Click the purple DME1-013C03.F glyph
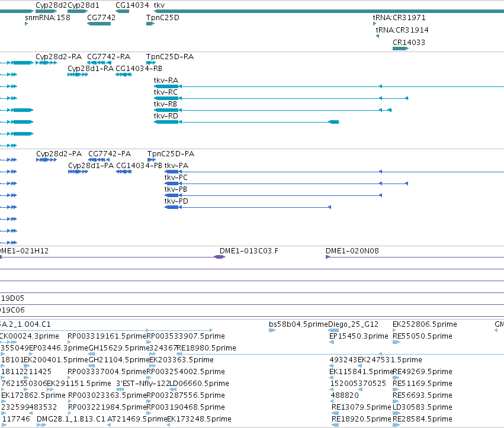The image size is (504, 428). [x=219, y=257]
